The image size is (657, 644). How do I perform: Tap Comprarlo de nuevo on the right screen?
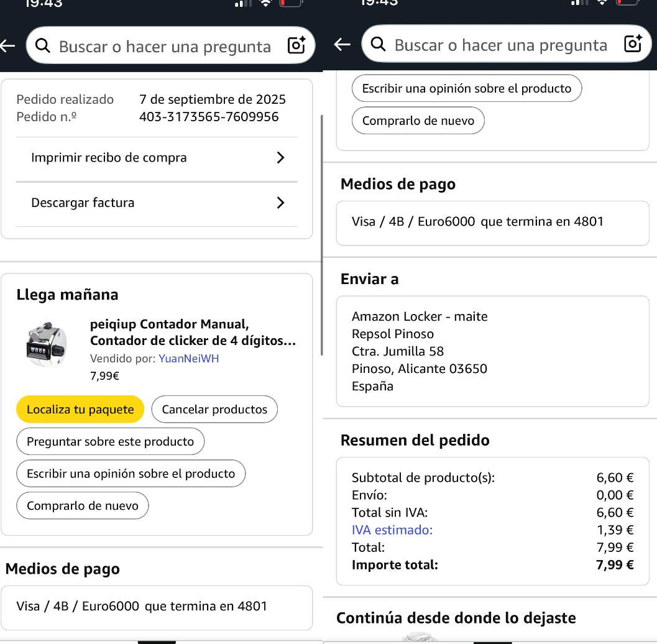(x=418, y=121)
